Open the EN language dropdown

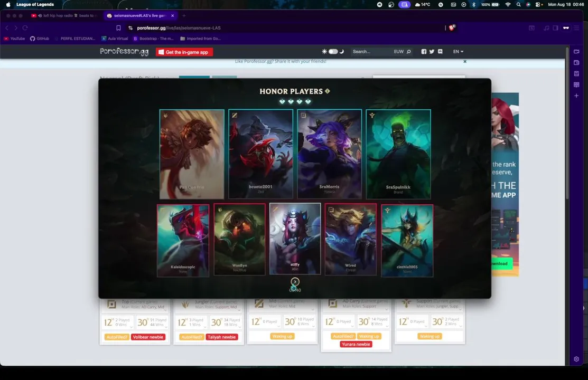coord(458,51)
